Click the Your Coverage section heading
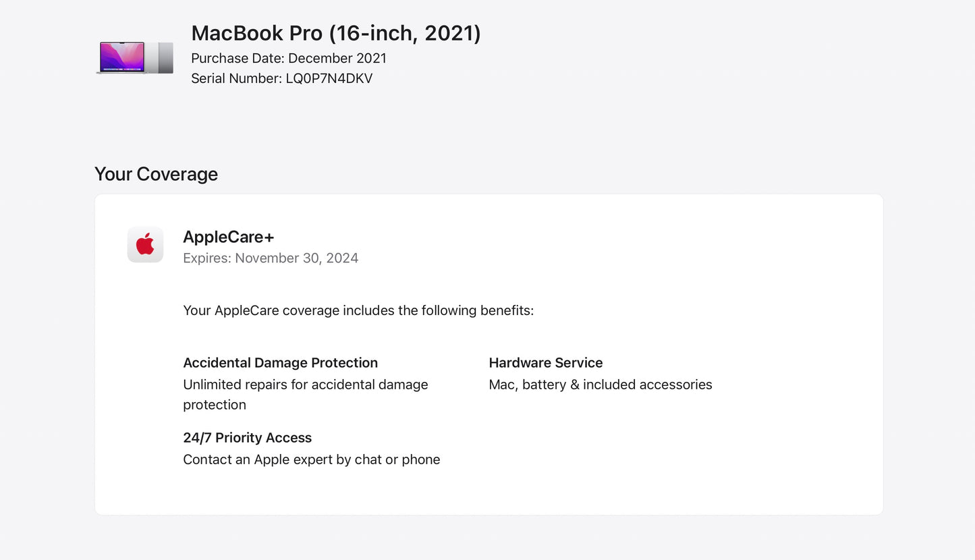 [x=156, y=174]
